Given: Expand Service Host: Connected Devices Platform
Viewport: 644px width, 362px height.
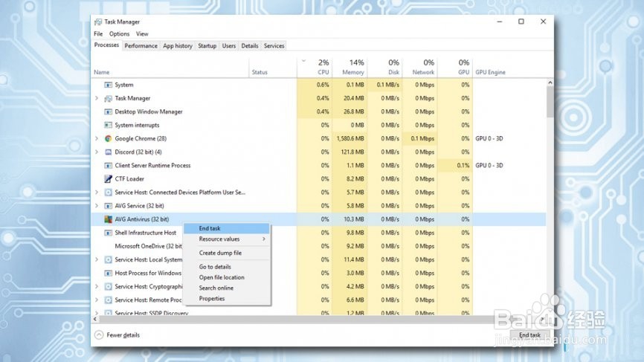Looking at the screenshot, I should pos(97,193).
